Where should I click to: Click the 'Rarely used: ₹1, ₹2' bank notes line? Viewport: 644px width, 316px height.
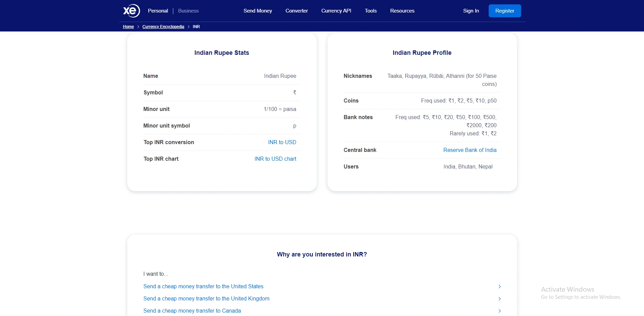(473, 134)
